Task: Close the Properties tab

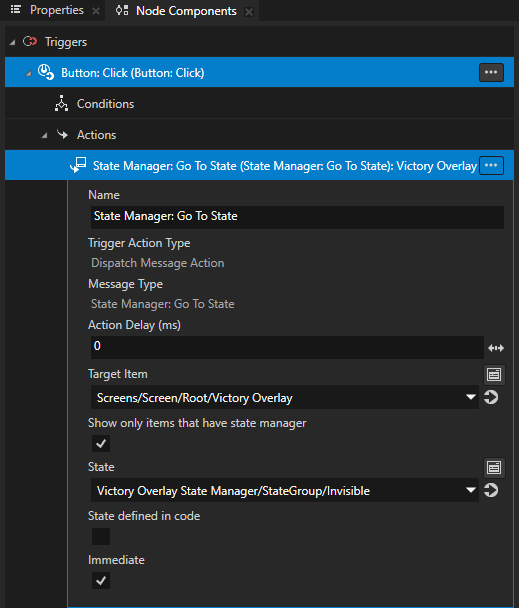Action: click(x=96, y=11)
